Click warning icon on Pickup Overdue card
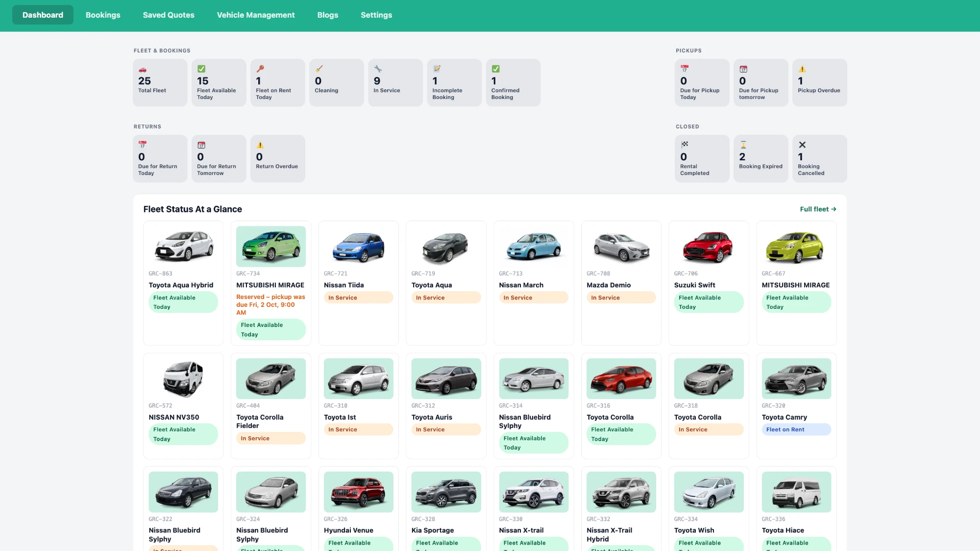The width and height of the screenshot is (980, 551). point(802,69)
